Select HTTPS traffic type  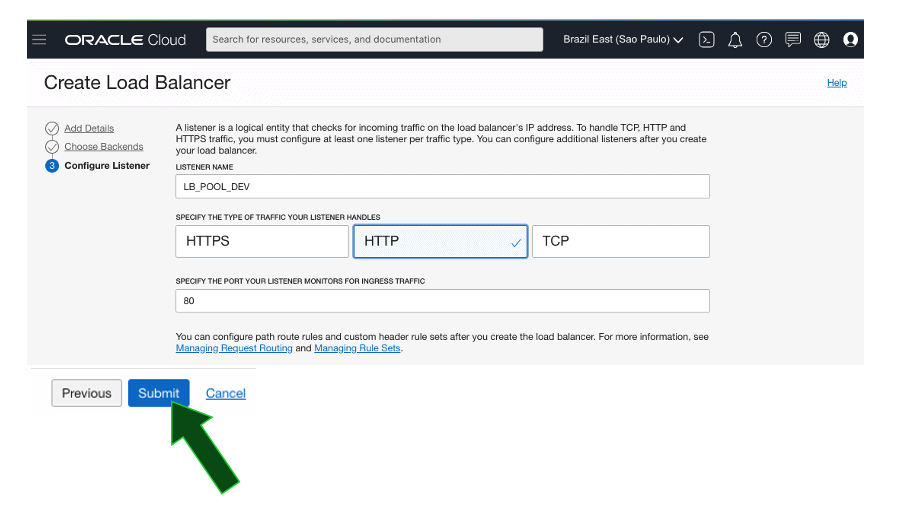(x=262, y=241)
